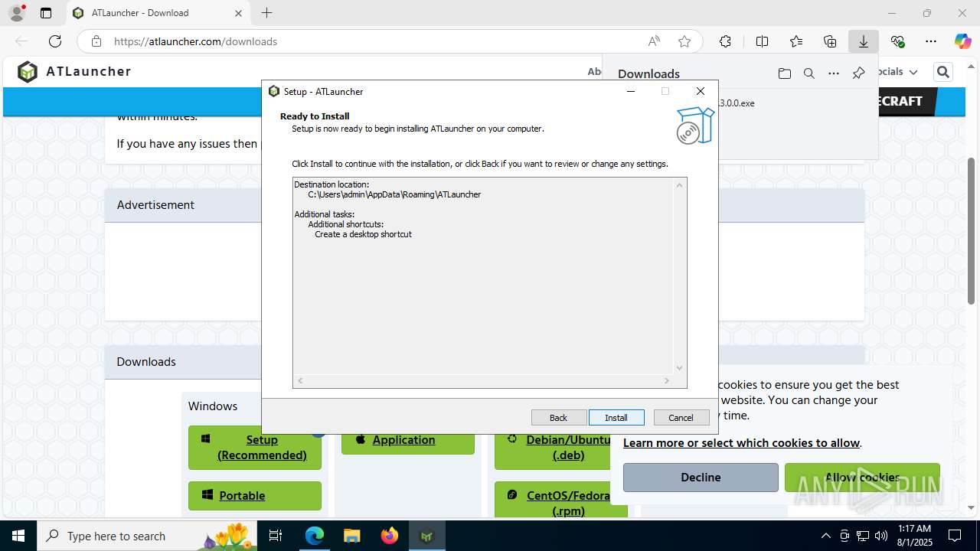Click the browser refresh icon

(x=55, y=41)
